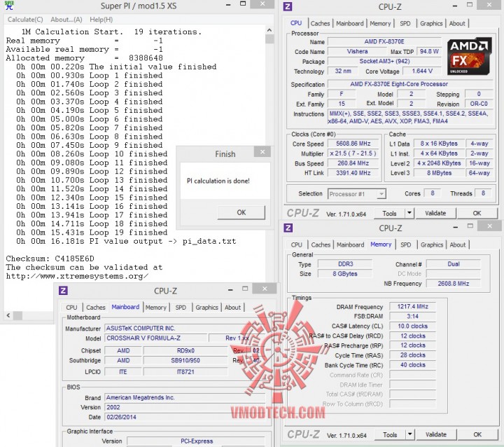Minimize the Super PI window
504x447 pixels.
[x=228, y=5]
